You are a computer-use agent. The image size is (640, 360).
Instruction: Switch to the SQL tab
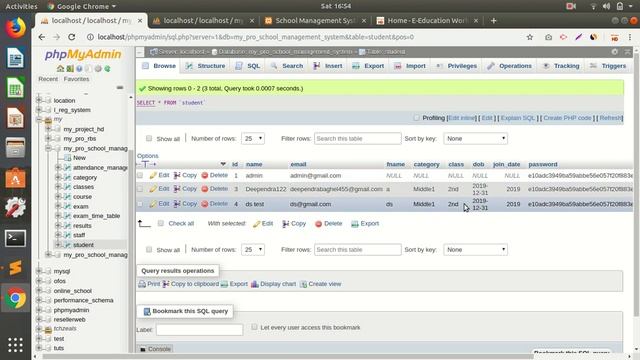click(x=248, y=66)
